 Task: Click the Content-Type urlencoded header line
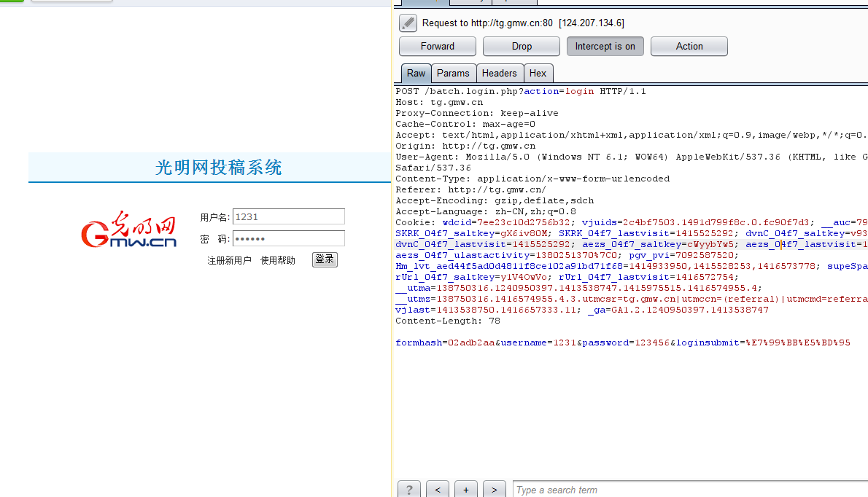pos(532,179)
